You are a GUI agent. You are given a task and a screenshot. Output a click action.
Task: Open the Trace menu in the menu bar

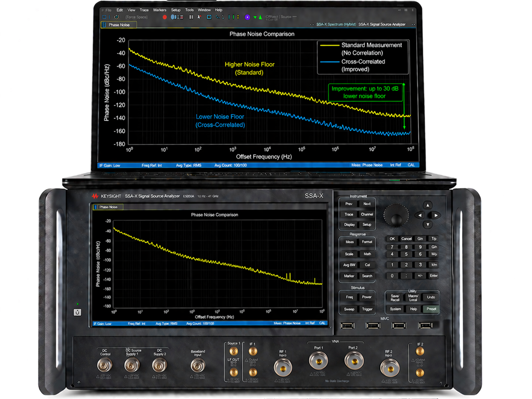click(144, 10)
